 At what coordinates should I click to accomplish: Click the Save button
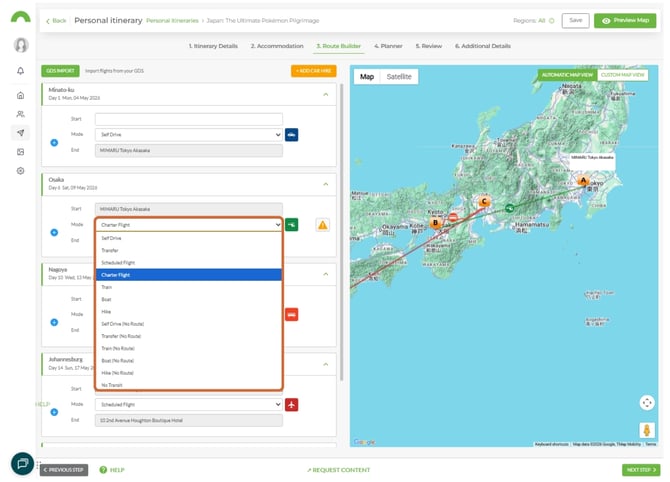point(575,21)
